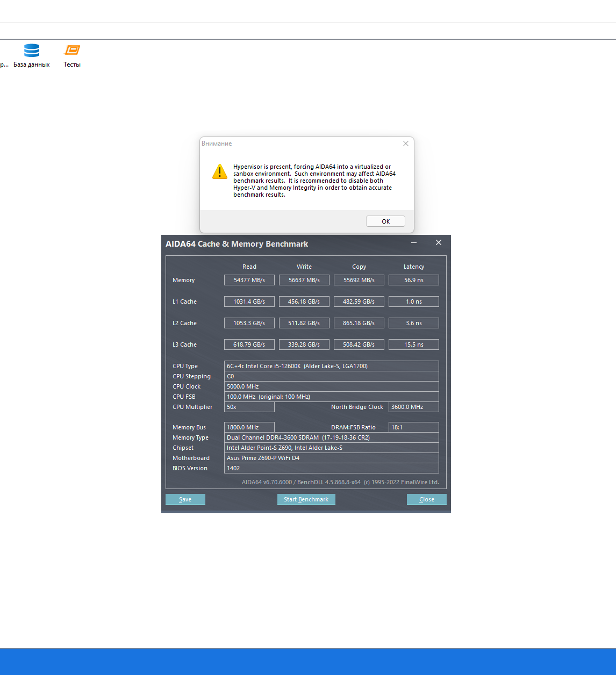The height and width of the screenshot is (675, 616).
Task: Click the BIOS Version value 1402
Action: click(332, 468)
